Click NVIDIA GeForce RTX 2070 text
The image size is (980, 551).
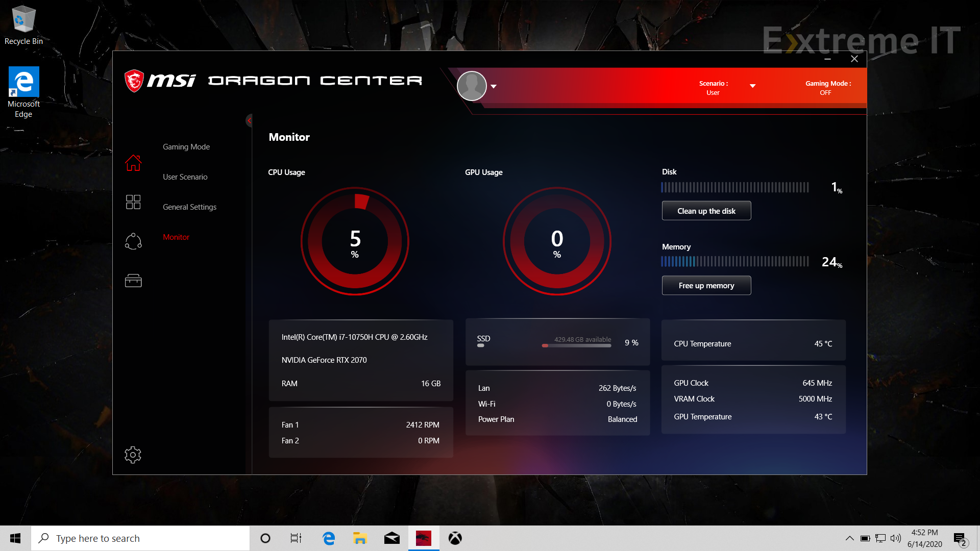pyautogui.click(x=324, y=360)
